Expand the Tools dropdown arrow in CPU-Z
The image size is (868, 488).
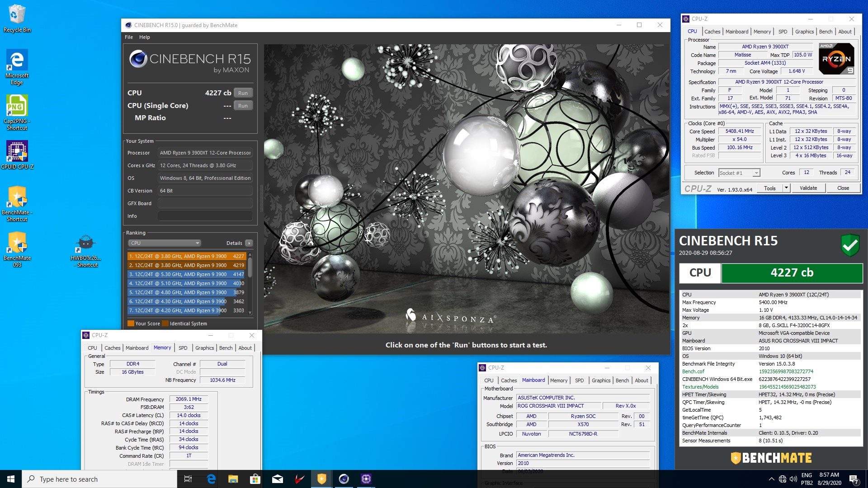(x=786, y=188)
